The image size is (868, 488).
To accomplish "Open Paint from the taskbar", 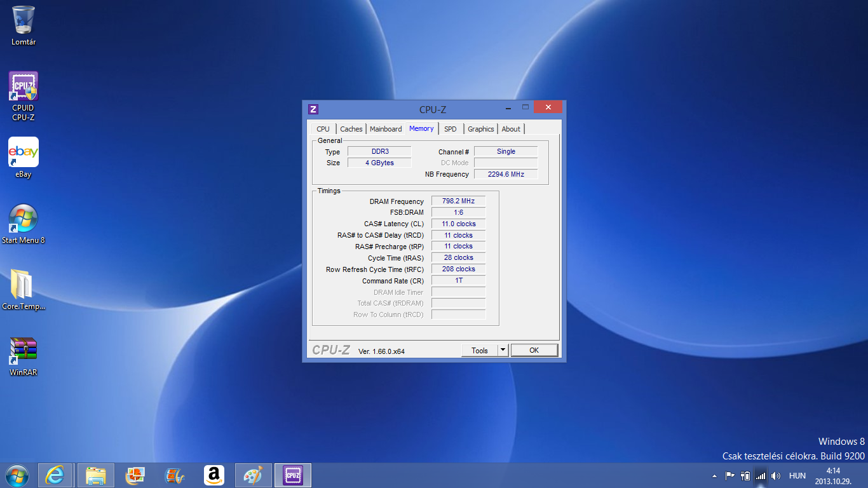I will pyautogui.click(x=253, y=475).
